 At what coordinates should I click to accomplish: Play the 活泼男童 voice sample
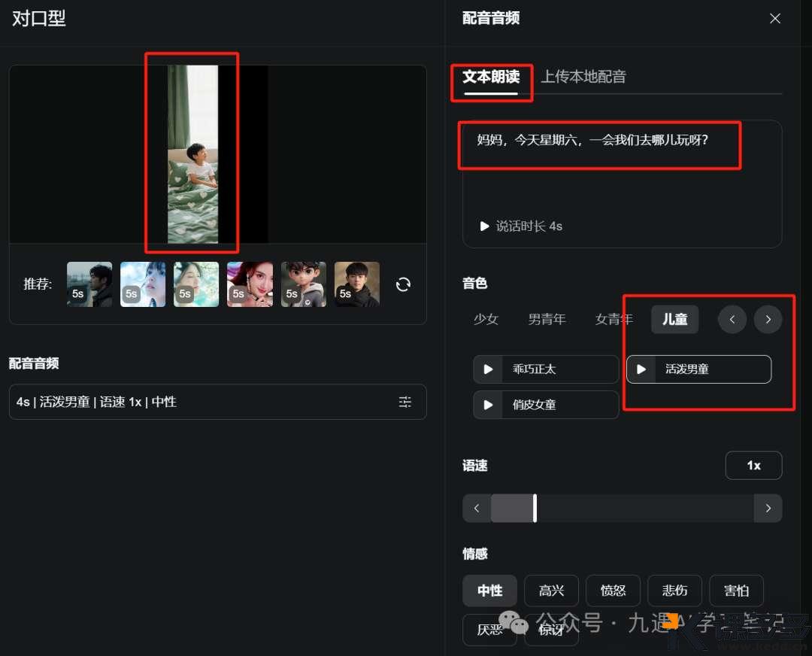[x=641, y=369]
